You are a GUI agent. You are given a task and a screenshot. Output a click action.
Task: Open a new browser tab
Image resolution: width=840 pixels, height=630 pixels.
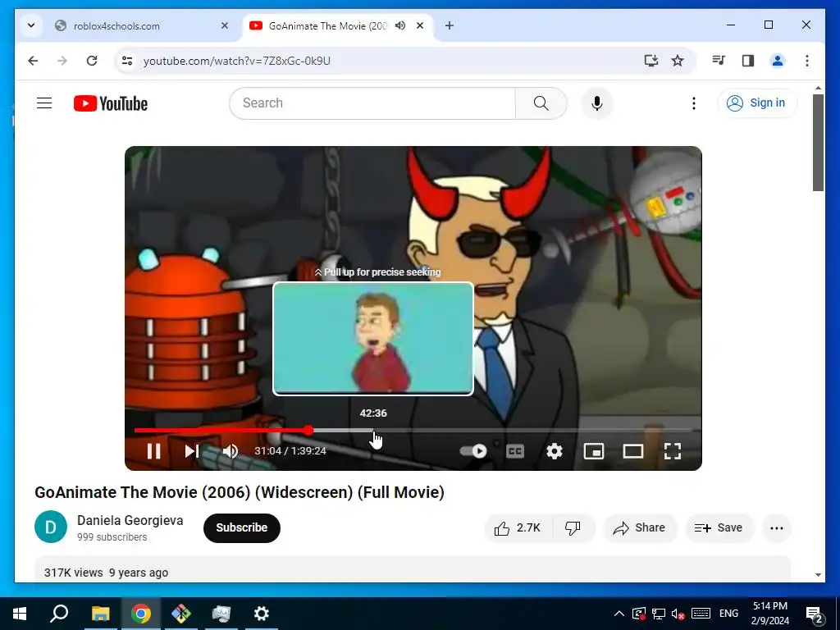pyautogui.click(x=449, y=25)
